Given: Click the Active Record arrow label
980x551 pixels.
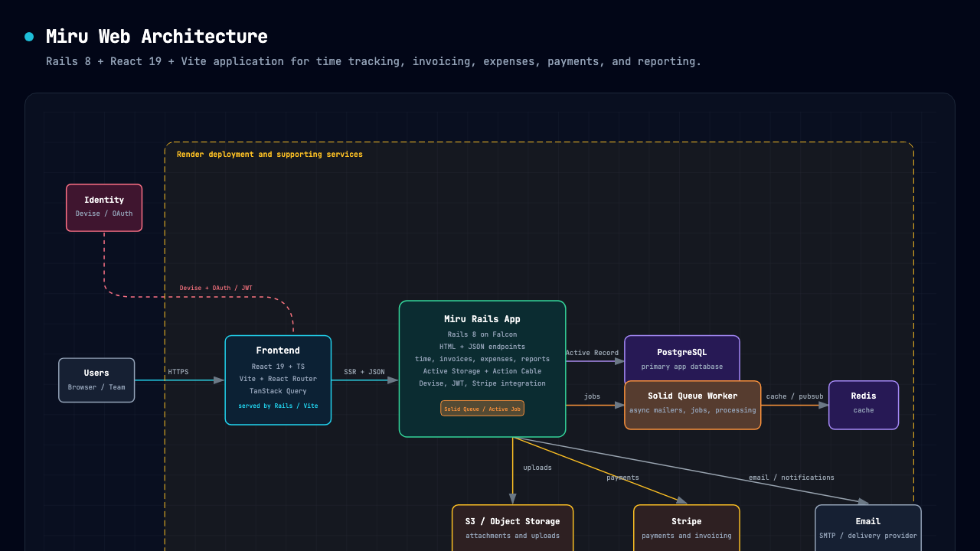Looking at the screenshot, I should click(592, 353).
